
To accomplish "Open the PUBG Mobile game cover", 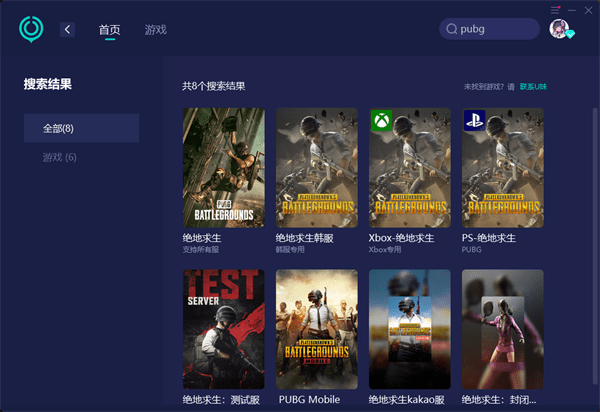I will 317,329.
